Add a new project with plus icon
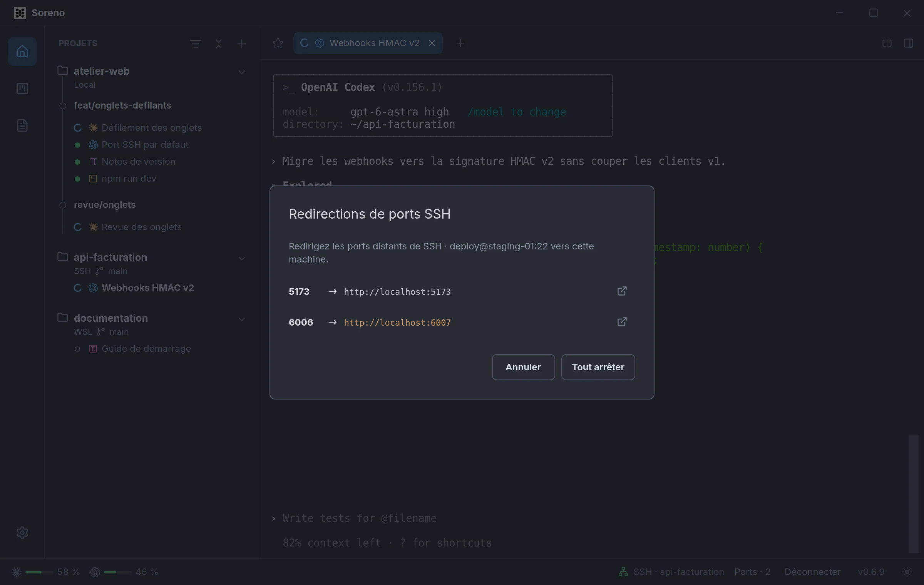 coord(242,43)
